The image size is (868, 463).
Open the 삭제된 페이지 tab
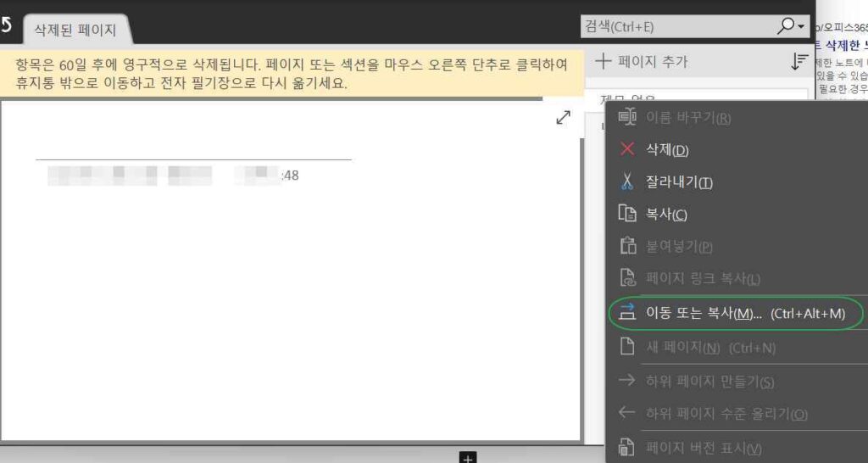pos(75,30)
